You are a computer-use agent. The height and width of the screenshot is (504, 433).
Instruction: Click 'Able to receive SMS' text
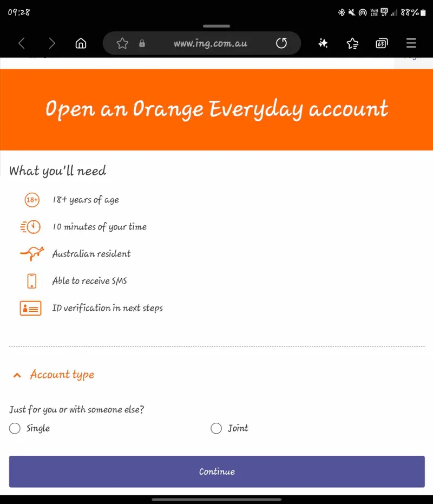(x=90, y=281)
